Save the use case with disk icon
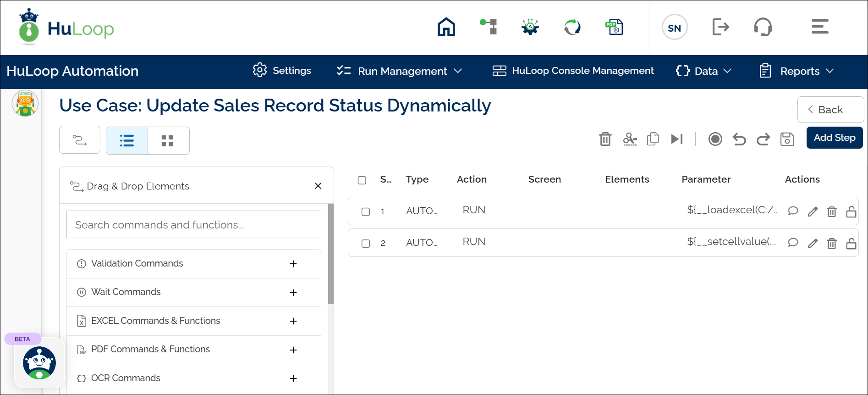 [787, 139]
